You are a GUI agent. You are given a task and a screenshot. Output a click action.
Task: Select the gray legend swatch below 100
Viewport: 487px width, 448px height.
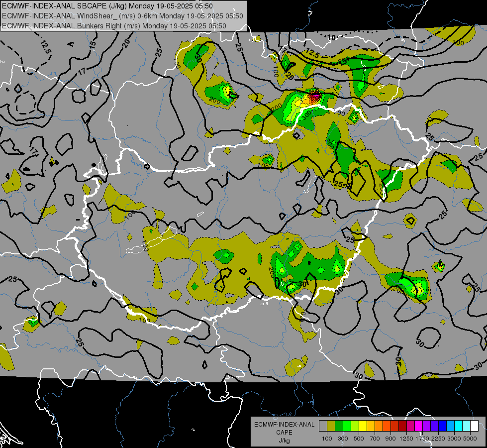[323, 426]
